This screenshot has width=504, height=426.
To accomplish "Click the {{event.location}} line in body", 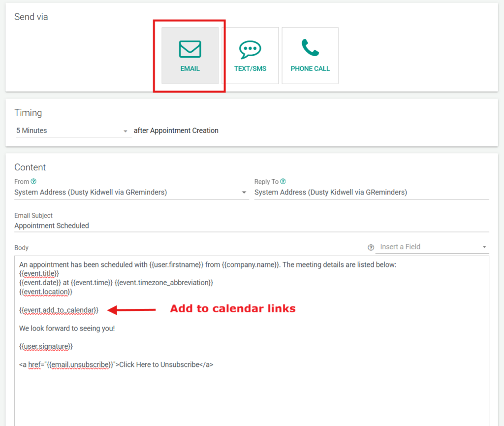I will point(46,292).
